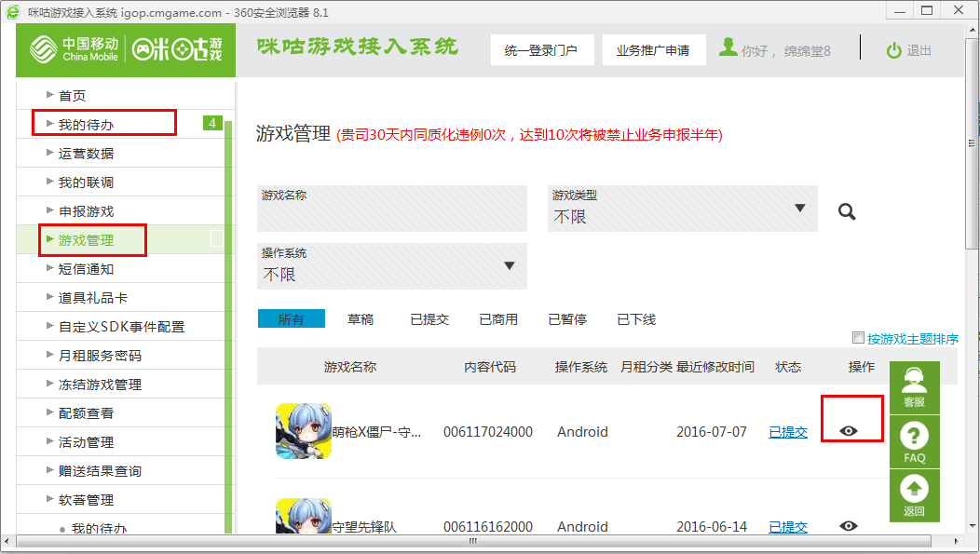
Task: Click the scrollbar down arrow
Action: (x=972, y=526)
